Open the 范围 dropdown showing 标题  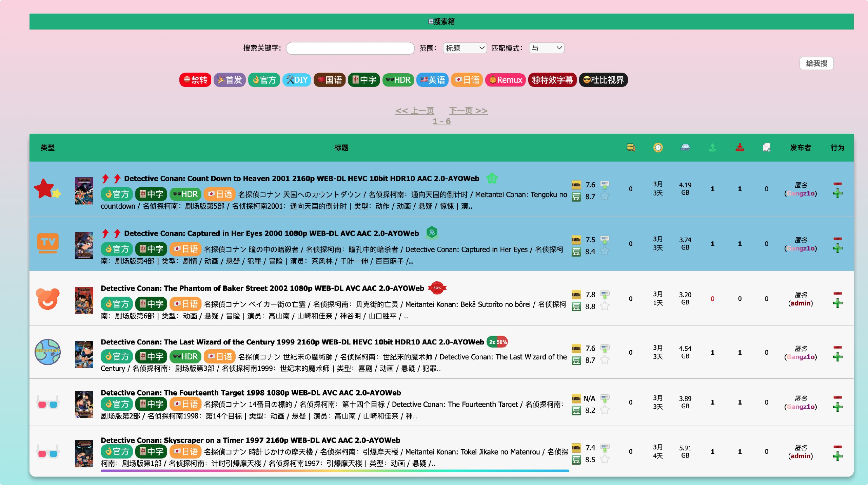(x=465, y=48)
